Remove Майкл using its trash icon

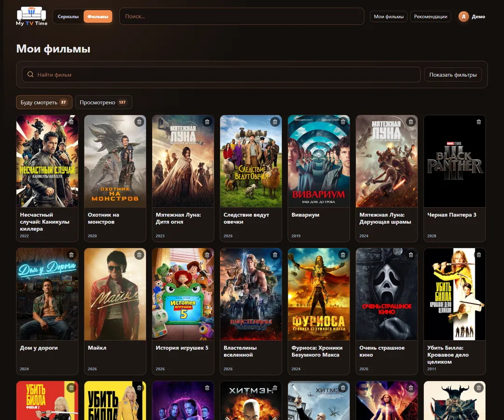[139, 255]
